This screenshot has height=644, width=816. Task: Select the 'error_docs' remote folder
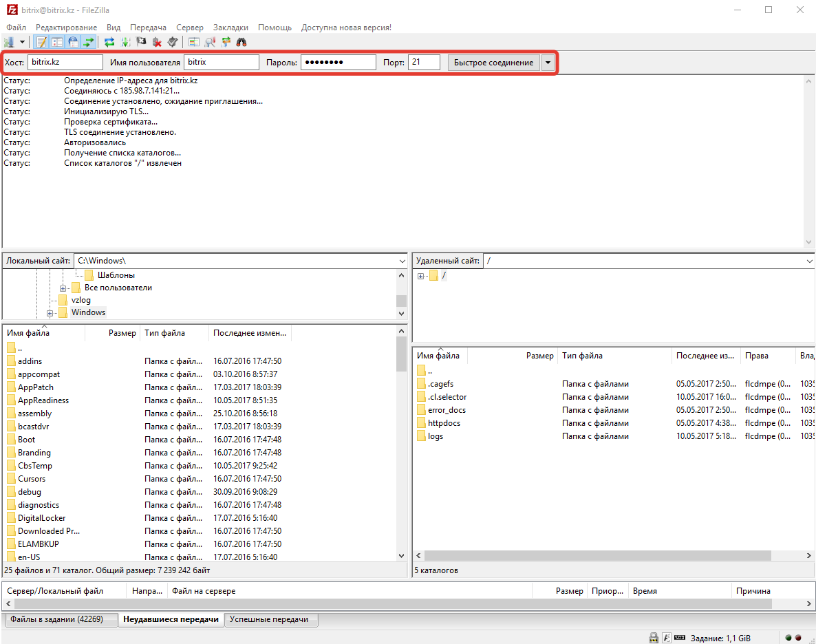(447, 410)
